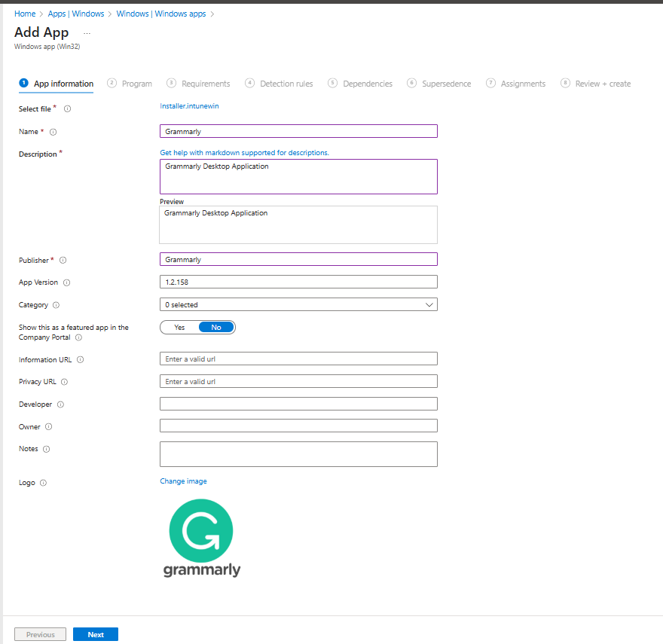Screen dimensions: 663x644
Task: Click the Grammarly logo image
Action: point(202,538)
